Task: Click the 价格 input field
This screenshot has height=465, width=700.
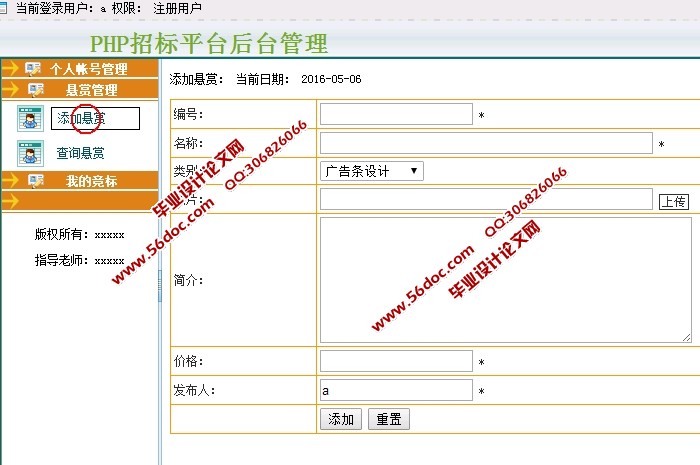Action: coord(396,361)
